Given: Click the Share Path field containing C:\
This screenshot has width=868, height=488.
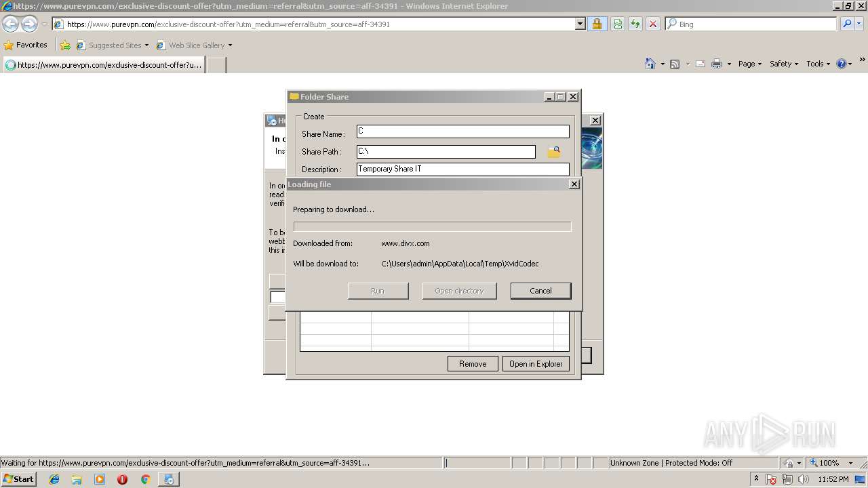Looking at the screenshot, I should click(x=446, y=152).
